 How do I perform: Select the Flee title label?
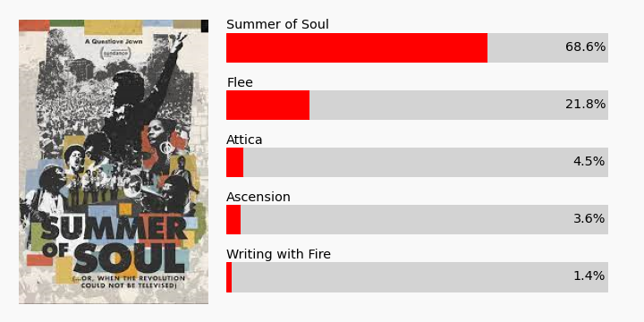click(x=240, y=82)
